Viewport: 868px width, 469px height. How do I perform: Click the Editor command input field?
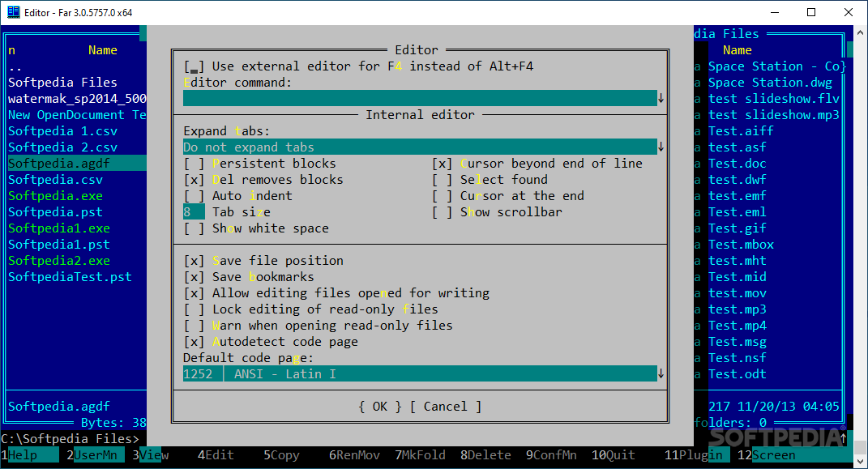coord(420,99)
